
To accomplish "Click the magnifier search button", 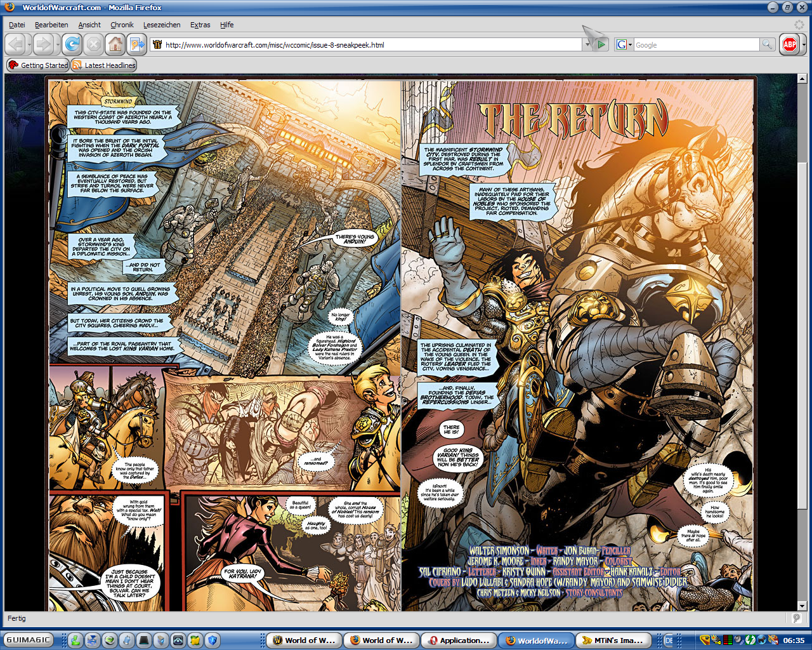I will [768, 44].
